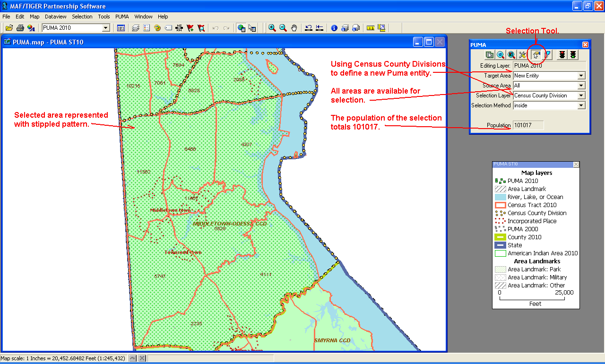Image resolution: width=605 pixels, height=364 pixels.
Task: Click the color palette theme icon
Action: coord(157,28)
